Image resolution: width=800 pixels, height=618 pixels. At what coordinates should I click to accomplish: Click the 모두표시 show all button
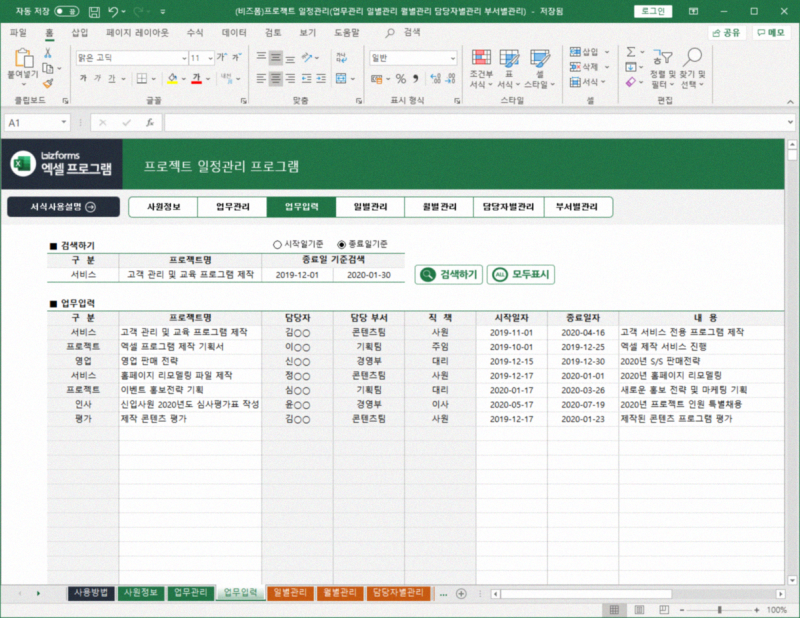click(520, 275)
